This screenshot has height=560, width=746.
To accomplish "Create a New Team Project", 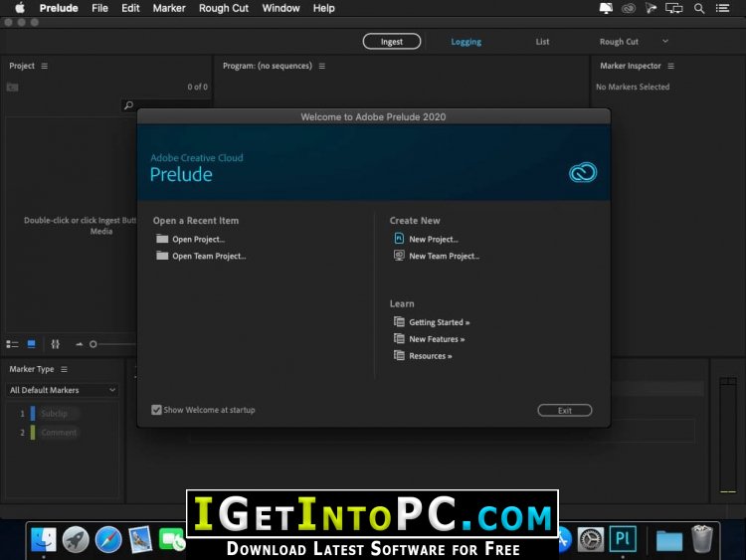I will (444, 256).
